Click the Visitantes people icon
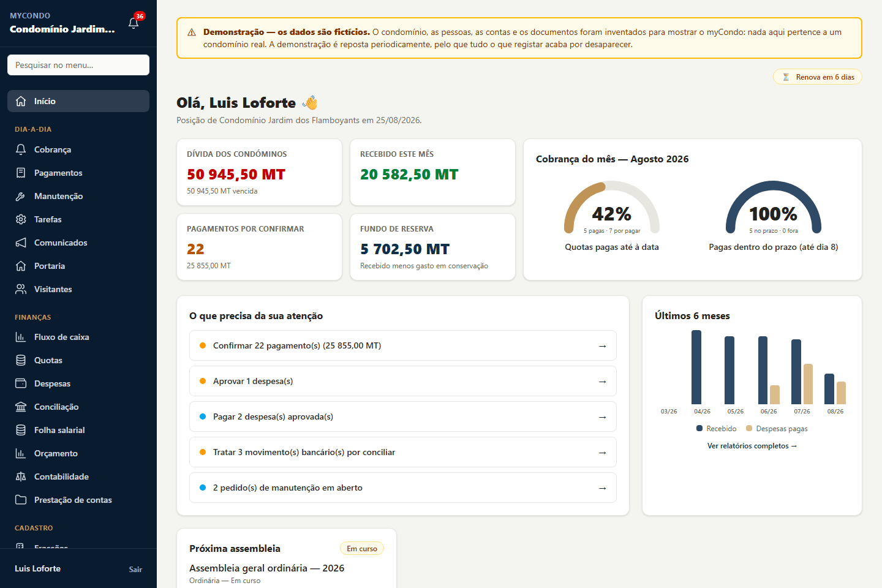This screenshot has width=882, height=588. coord(21,289)
